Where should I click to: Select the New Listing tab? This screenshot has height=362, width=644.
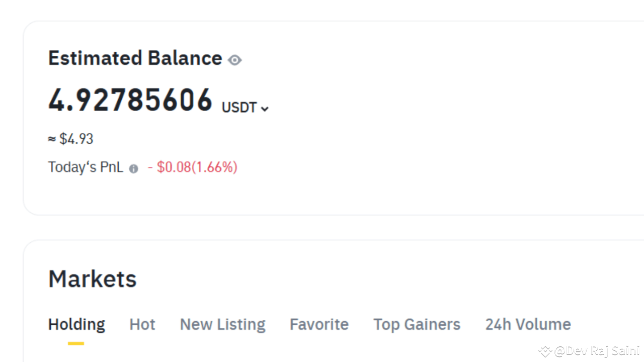222,324
